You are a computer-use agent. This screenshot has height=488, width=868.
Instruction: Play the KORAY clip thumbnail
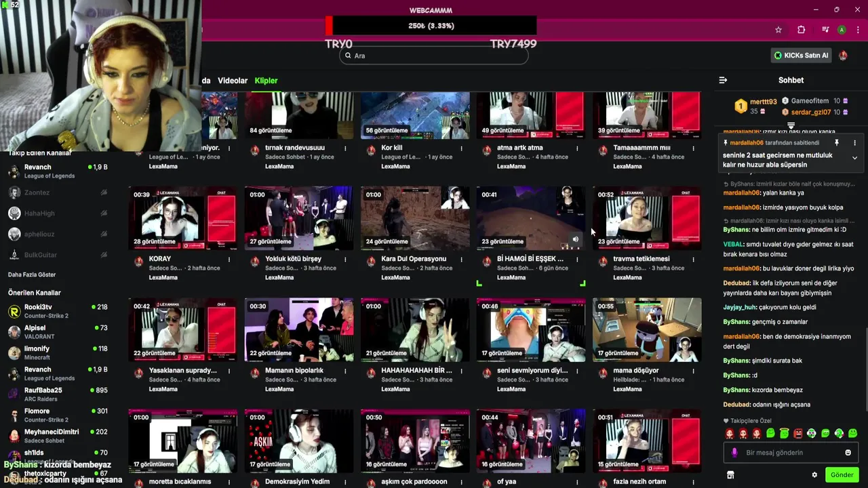point(183,218)
